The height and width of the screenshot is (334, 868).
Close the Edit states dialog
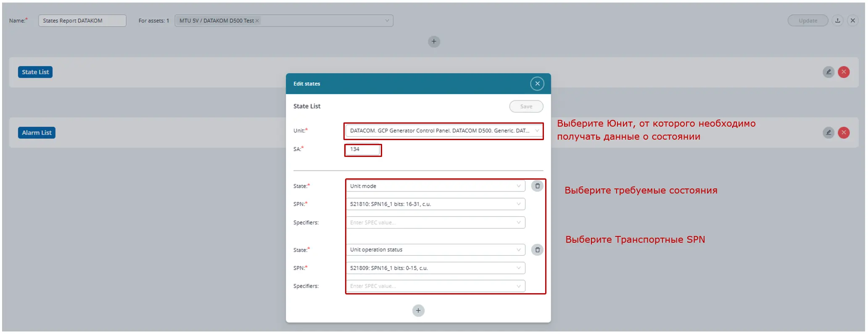[x=537, y=84]
